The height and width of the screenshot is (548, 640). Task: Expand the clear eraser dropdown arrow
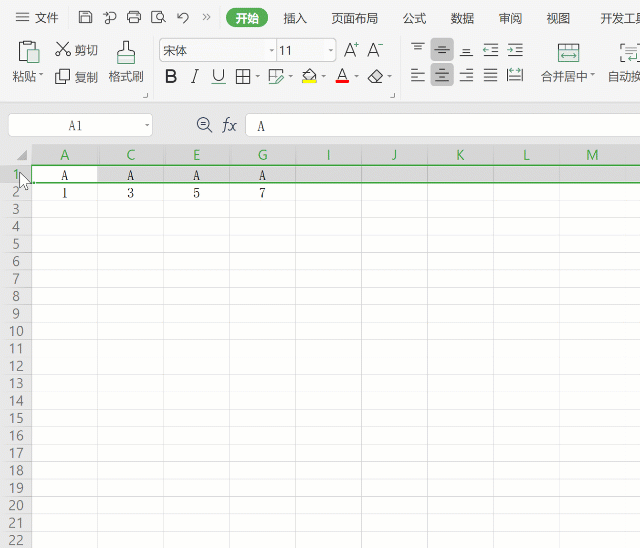(389, 76)
